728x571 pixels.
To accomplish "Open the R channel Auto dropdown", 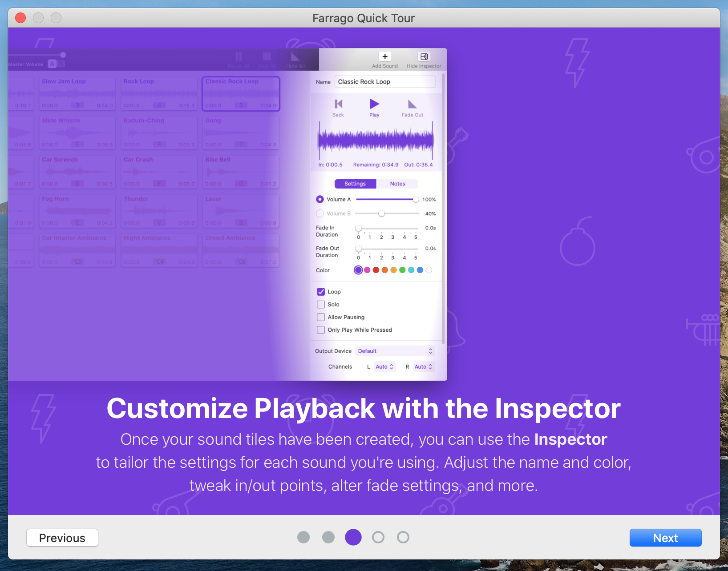I will click(423, 367).
